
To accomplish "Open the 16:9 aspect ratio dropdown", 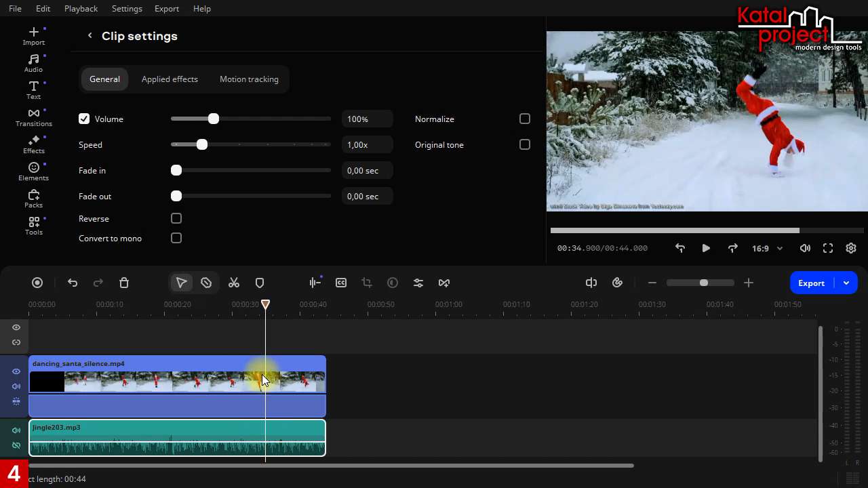I will tap(767, 249).
